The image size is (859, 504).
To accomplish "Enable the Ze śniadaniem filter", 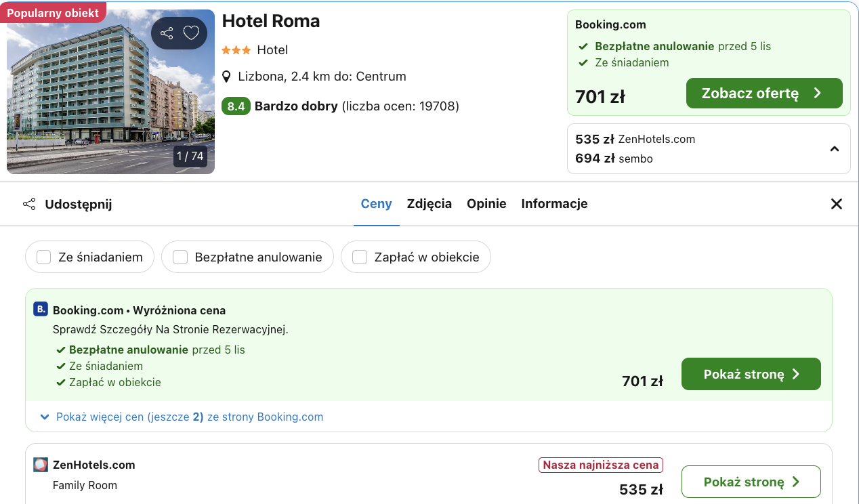I will coord(44,257).
